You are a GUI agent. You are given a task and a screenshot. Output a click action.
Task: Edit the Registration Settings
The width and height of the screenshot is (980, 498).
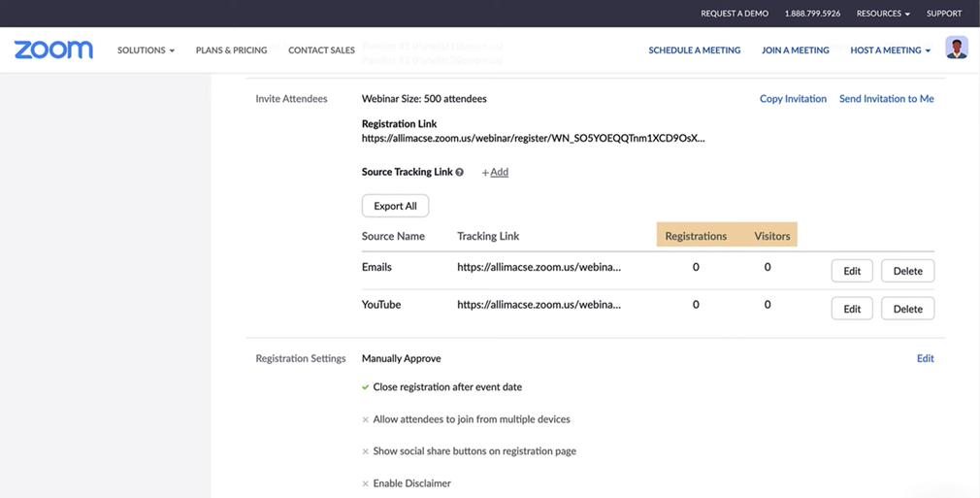pyautogui.click(x=925, y=358)
